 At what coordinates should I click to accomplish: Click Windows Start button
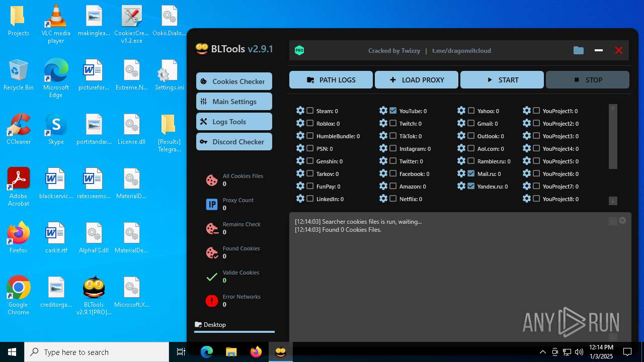(12, 352)
